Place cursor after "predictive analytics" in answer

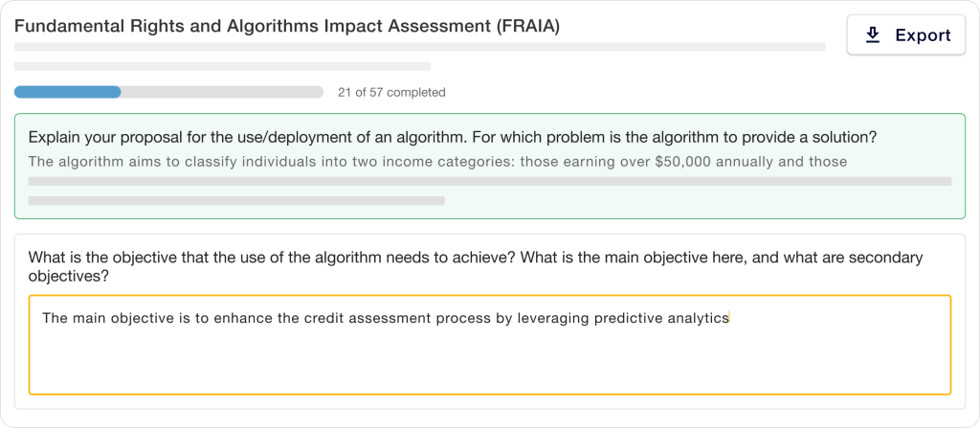(x=730, y=318)
